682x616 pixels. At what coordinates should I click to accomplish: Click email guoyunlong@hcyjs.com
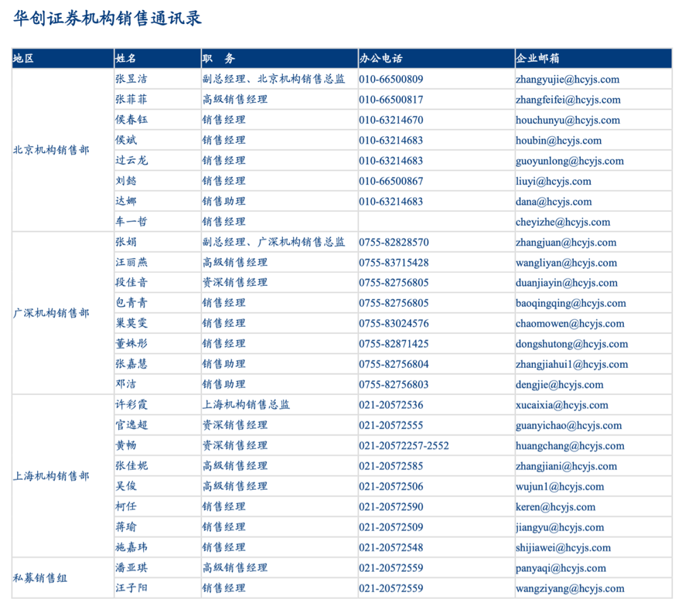point(570,162)
